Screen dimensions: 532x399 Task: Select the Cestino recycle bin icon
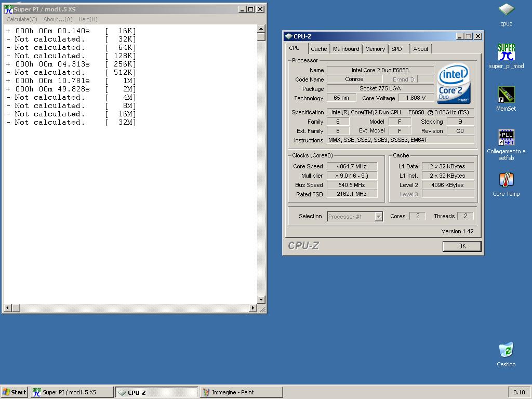click(x=506, y=354)
